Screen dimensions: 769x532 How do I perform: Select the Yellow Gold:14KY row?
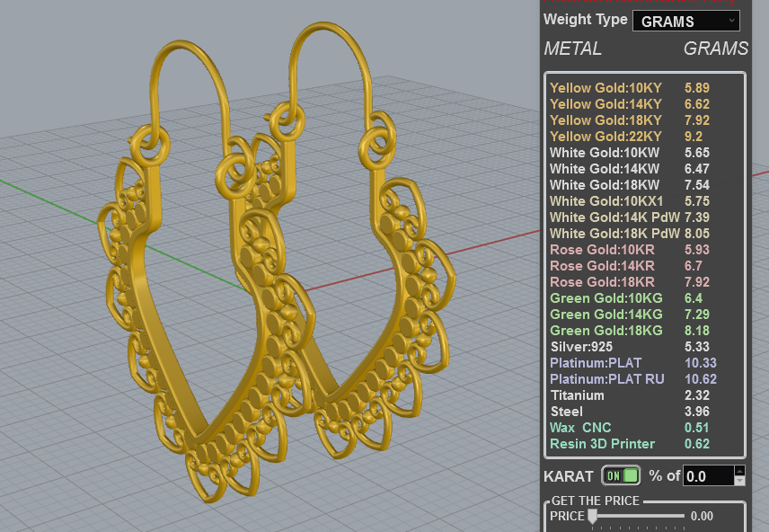[645, 104]
